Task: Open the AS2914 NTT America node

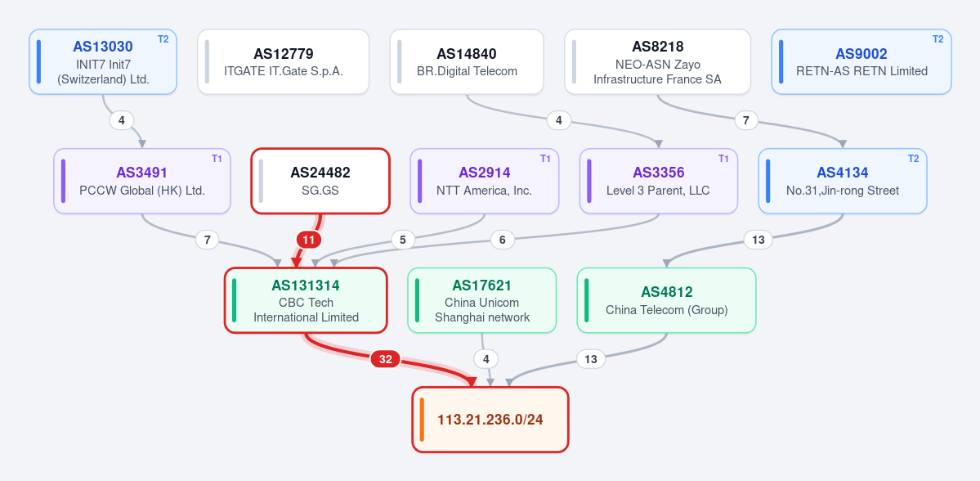Action: coord(485,182)
